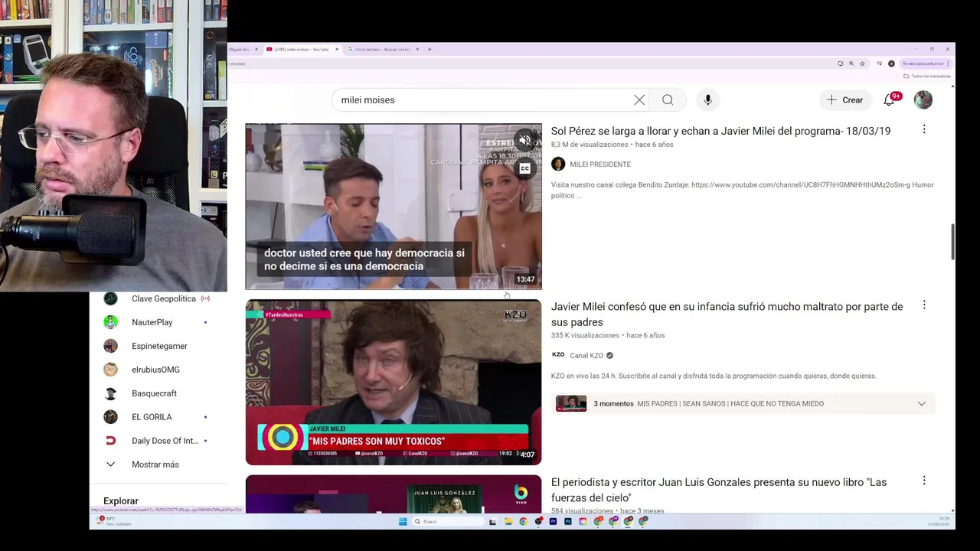Open Clave Geopolítica channel avatar
Viewport: 980px width, 551px height.
click(x=111, y=298)
